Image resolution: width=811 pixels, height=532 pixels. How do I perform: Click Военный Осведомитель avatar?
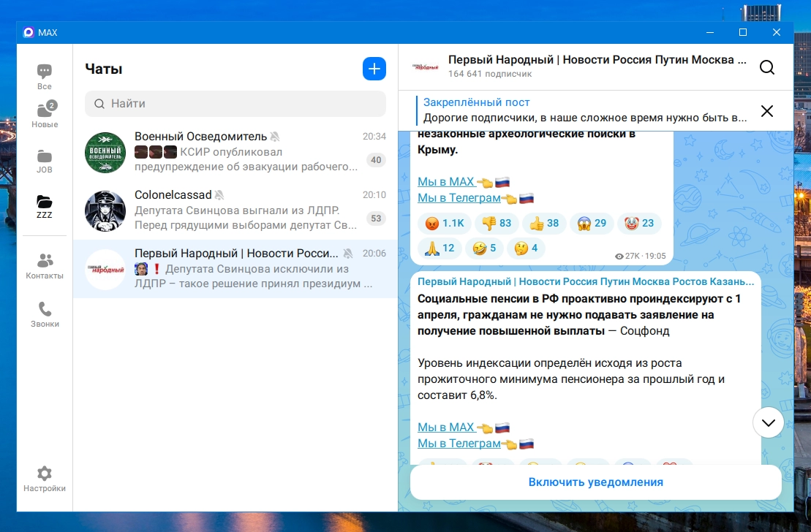tap(105, 153)
